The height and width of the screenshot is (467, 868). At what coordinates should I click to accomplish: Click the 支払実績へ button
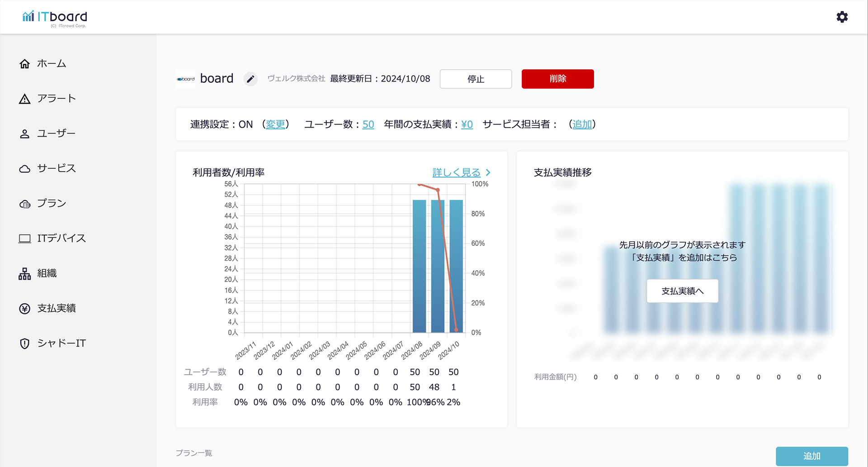point(682,291)
